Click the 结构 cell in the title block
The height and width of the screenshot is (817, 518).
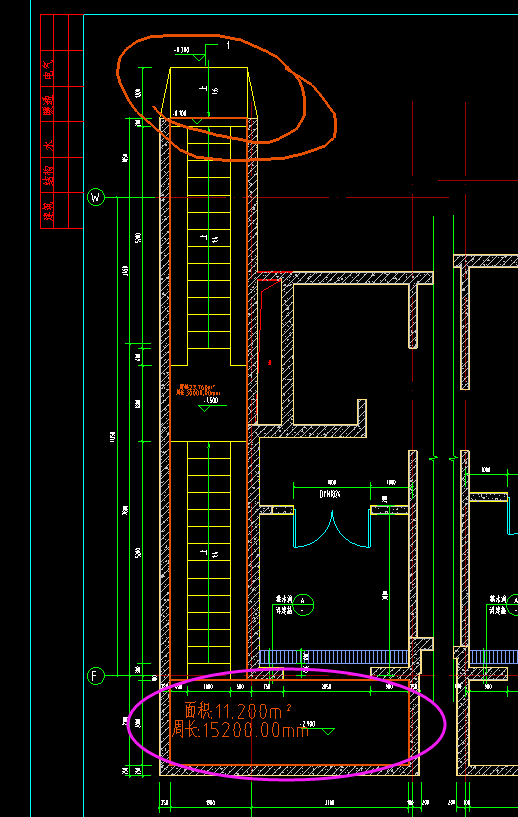click(48, 175)
